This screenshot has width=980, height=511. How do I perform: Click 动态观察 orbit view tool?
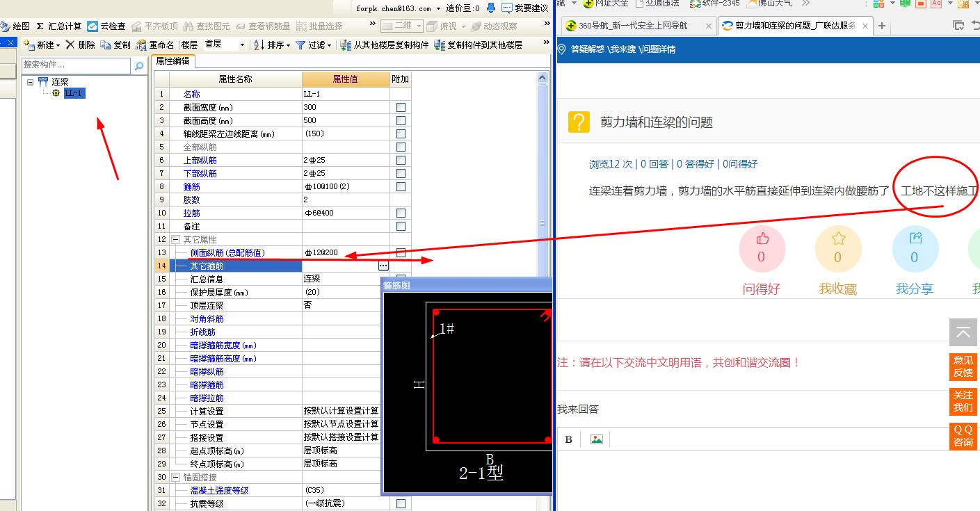coord(494,26)
